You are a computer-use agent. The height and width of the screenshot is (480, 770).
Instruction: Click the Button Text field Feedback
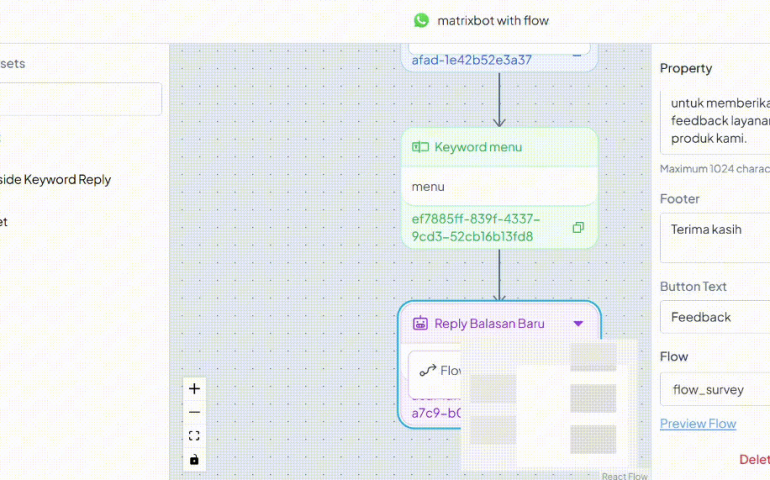714,317
